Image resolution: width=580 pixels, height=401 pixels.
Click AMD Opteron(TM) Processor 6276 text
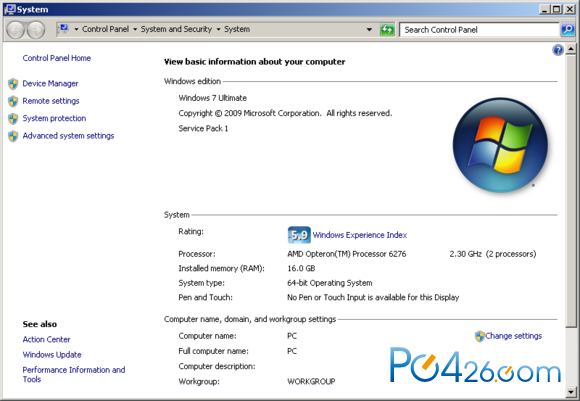(347, 254)
